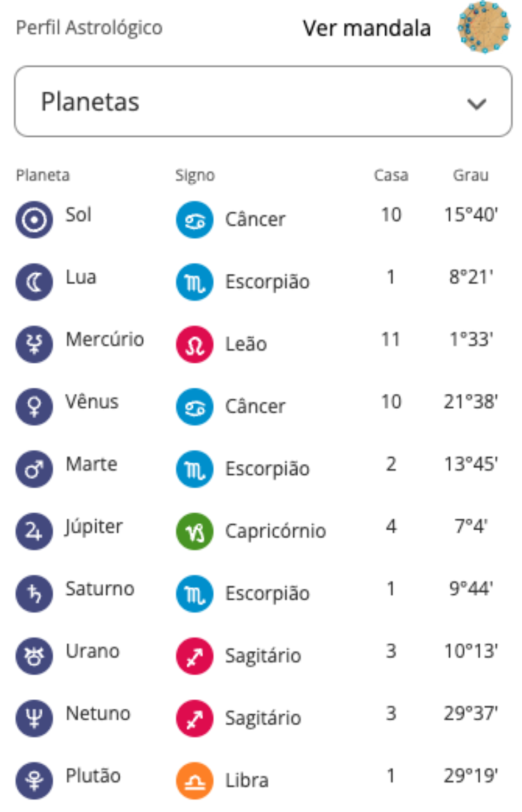Click the Júpiter planet symbol icon
The width and height of the screenshot is (522, 812).
(x=34, y=532)
